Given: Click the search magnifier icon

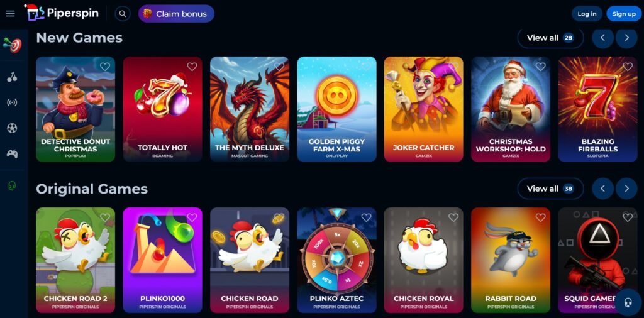Looking at the screenshot, I should click(x=123, y=14).
